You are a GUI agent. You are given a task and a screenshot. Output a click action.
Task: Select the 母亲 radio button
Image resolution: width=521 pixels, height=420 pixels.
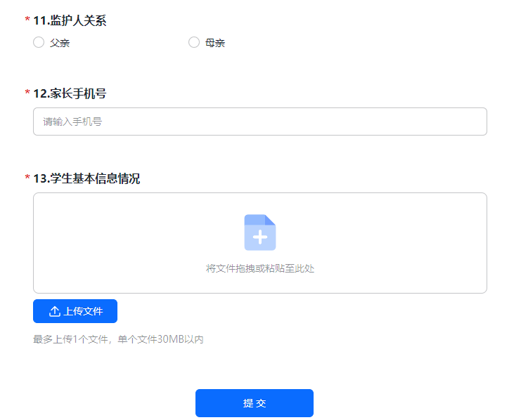pyautogui.click(x=194, y=43)
